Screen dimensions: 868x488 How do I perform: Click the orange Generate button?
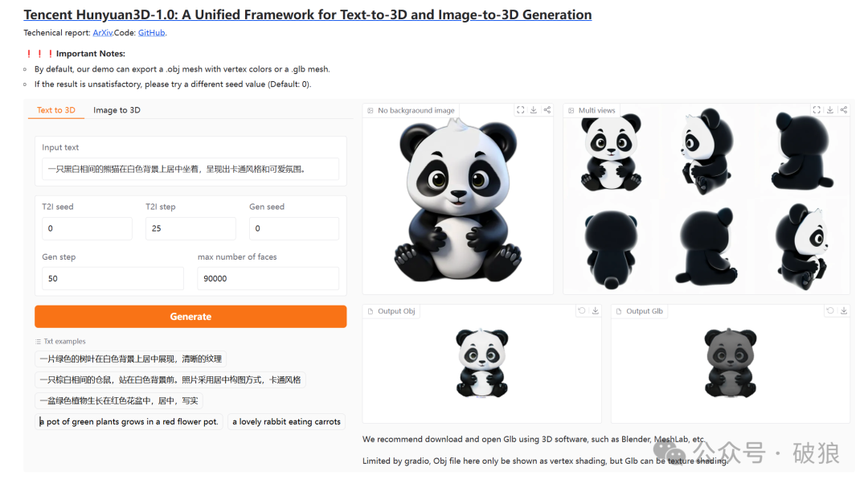(x=190, y=316)
